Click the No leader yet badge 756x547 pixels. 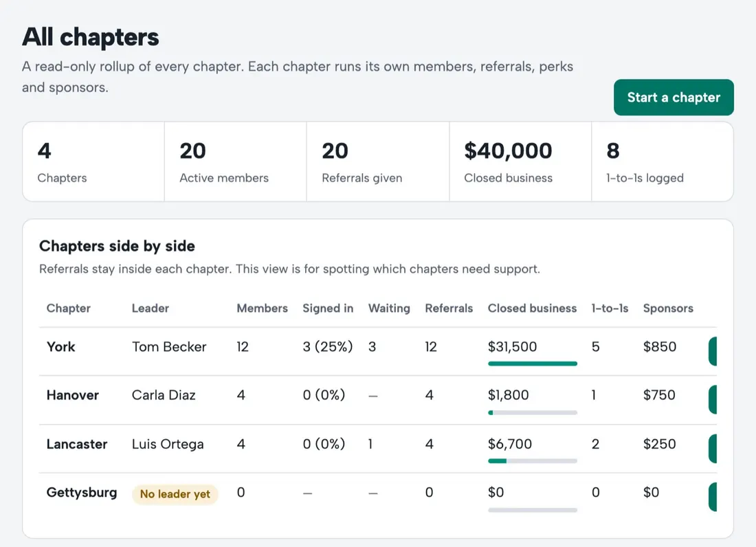pos(175,494)
